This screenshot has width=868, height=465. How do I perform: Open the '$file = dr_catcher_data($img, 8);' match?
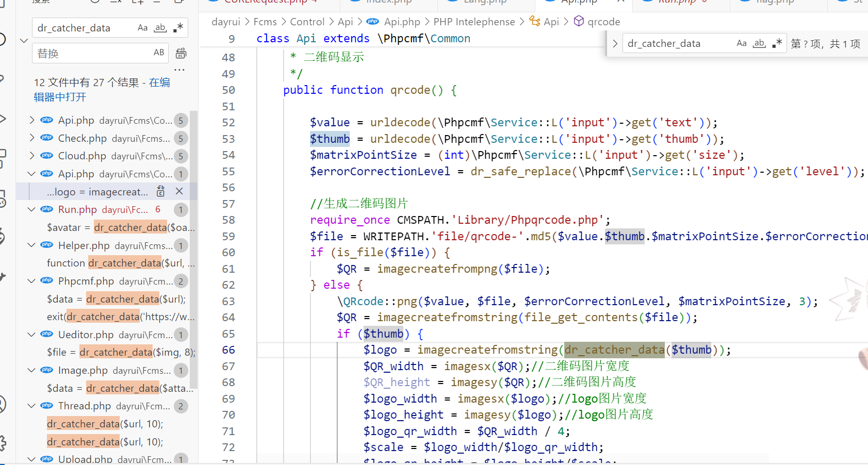(x=121, y=352)
